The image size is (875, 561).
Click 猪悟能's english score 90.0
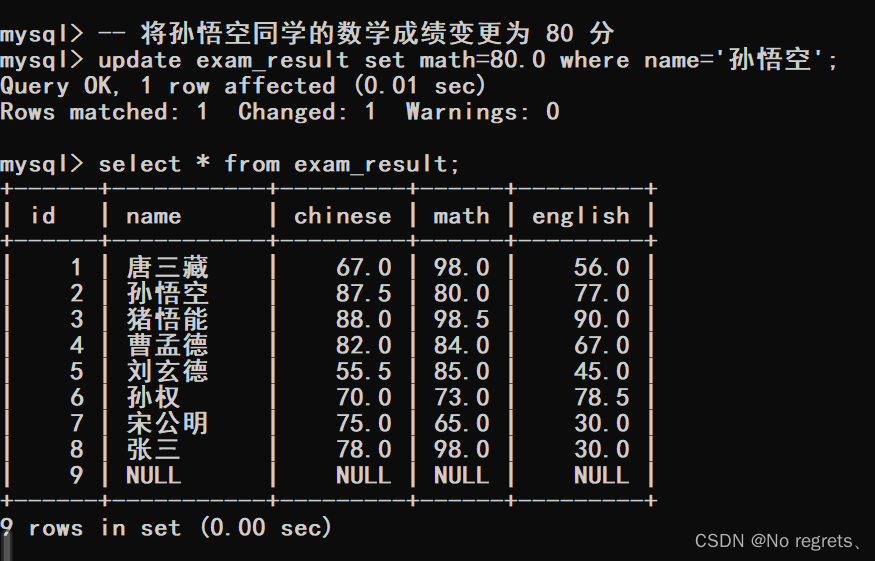[602, 319]
